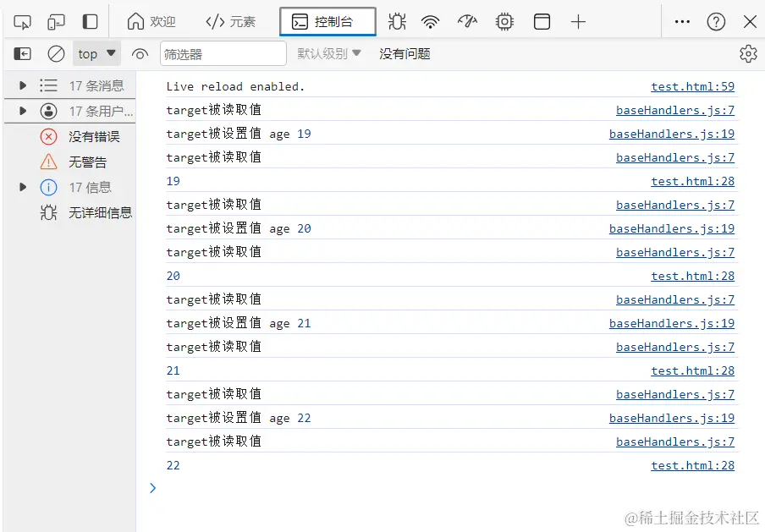Select the 17 条消息 sidebar row

pyautogui.click(x=70, y=85)
